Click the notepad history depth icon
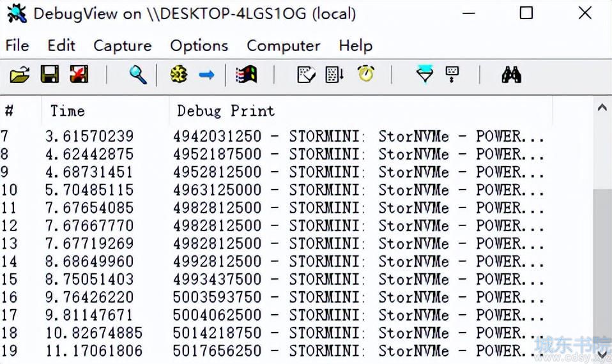Screen dimensions: 612x364 point(307,74)
